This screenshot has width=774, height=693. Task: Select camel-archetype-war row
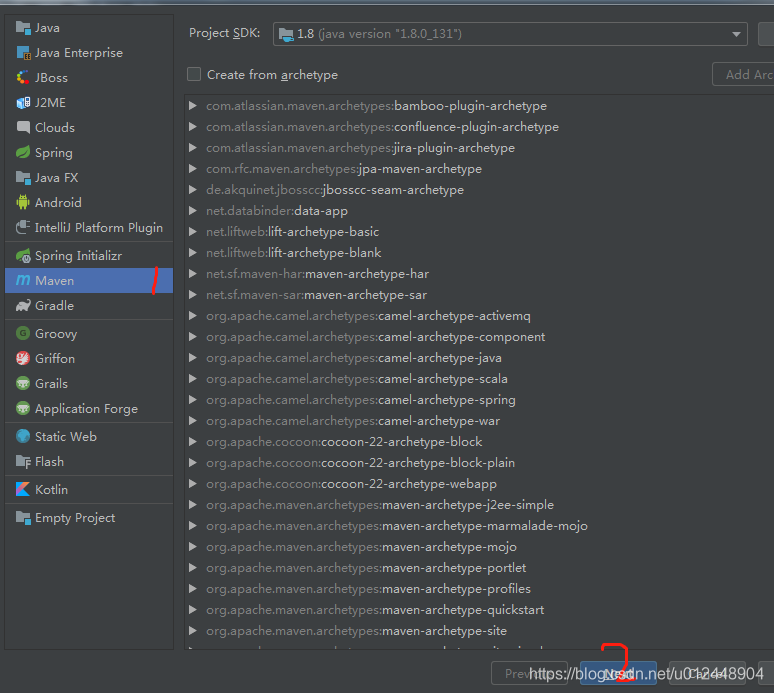tap(479, 421)
